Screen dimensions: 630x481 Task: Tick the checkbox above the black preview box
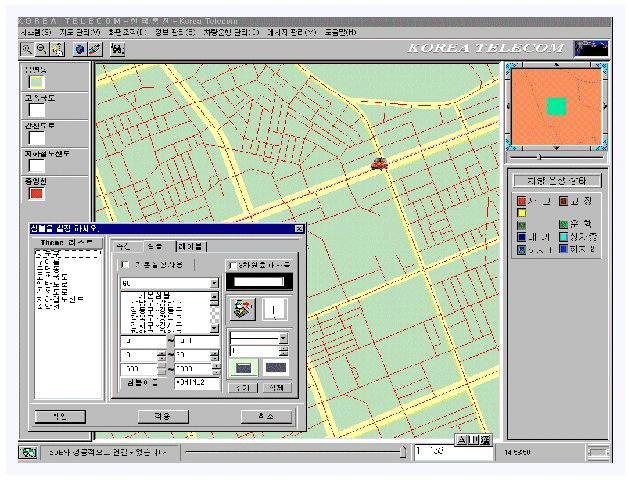[x=233, y=265]
